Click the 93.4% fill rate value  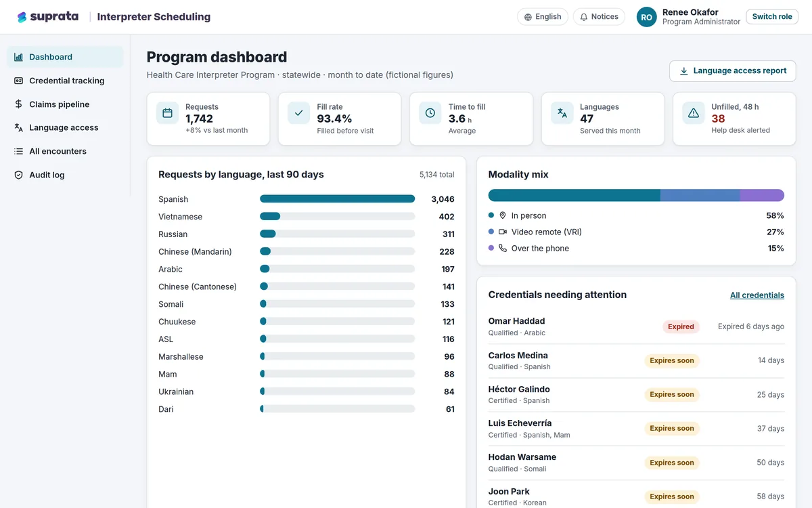pyautogui.click(x=334, y=119)
